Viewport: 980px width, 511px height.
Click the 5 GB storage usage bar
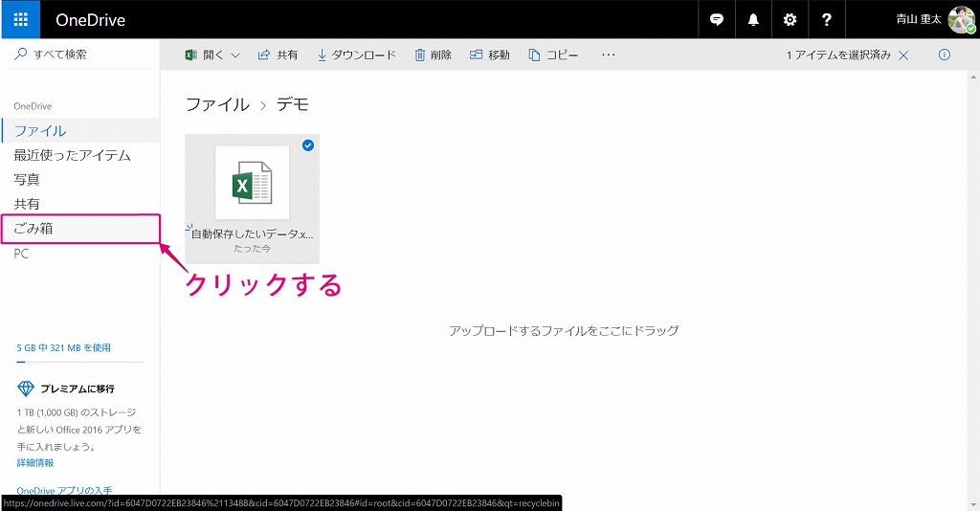(x=80, y=362)
